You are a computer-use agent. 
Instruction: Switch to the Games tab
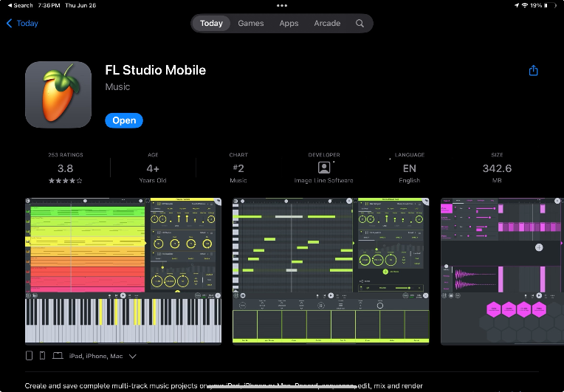pos(251,24)
